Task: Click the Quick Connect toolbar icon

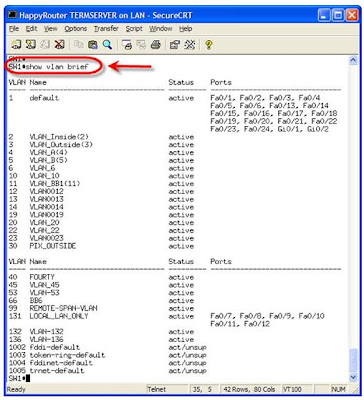Action: click(31, 44)
